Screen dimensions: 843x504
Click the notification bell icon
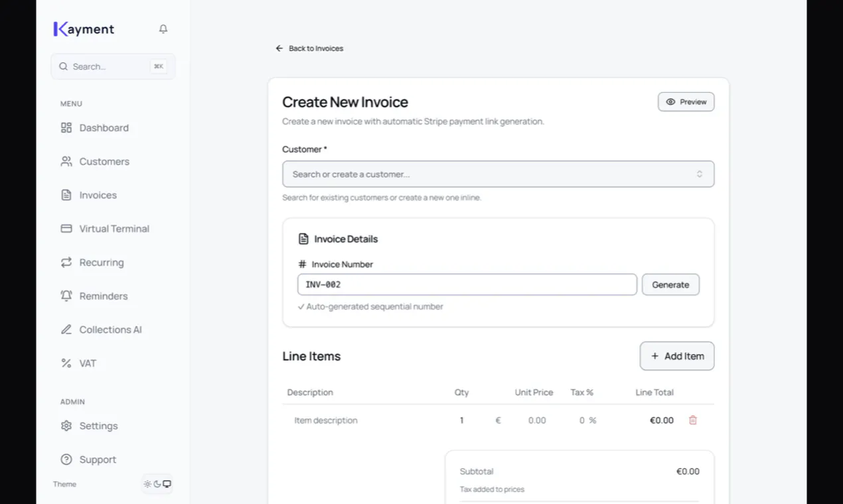(x=163, y=29)
